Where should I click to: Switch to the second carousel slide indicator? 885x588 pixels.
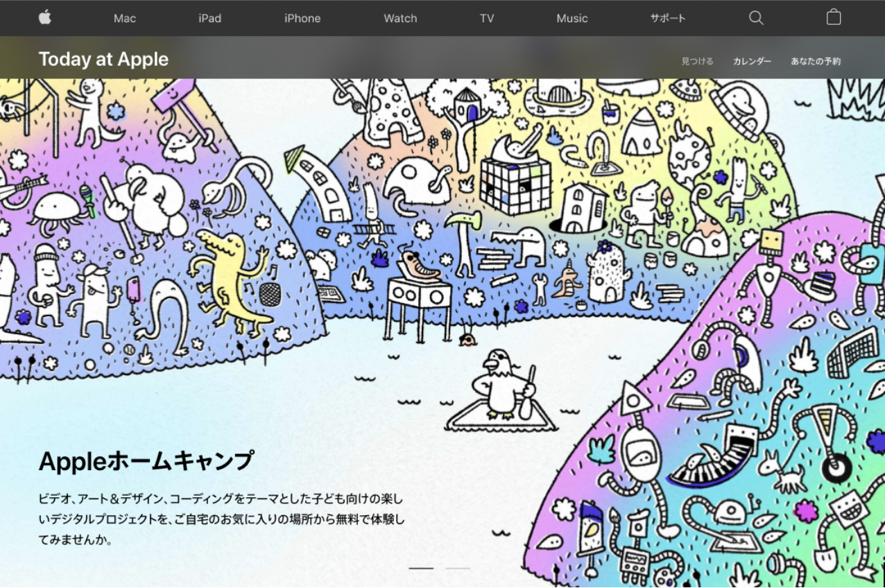tap(458, 568)
